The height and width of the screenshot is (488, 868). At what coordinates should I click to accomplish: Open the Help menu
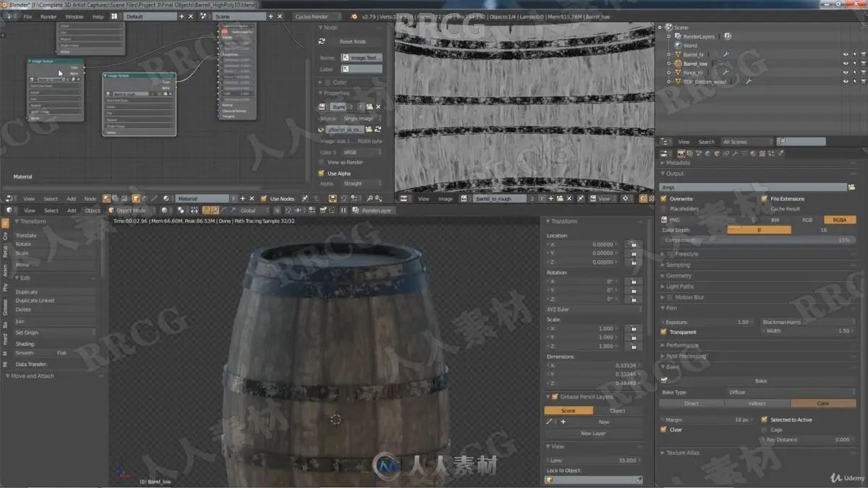98,16
